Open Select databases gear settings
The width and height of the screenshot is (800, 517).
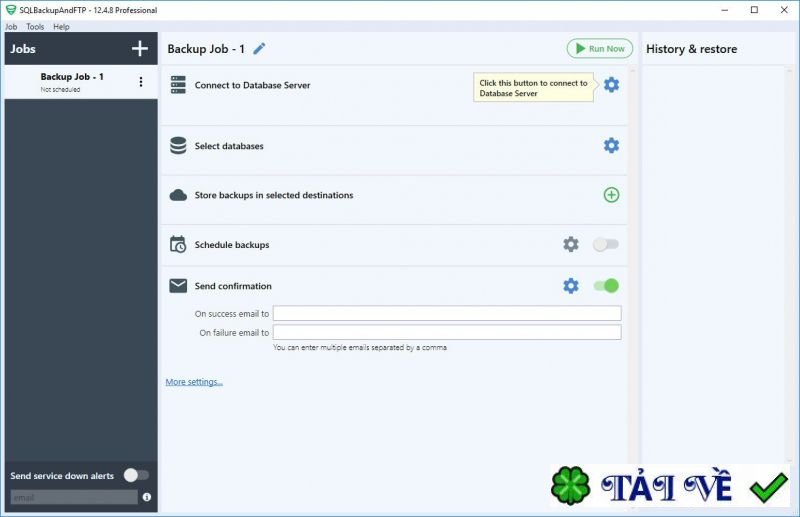pyautogui.click(x=611, y=145)
